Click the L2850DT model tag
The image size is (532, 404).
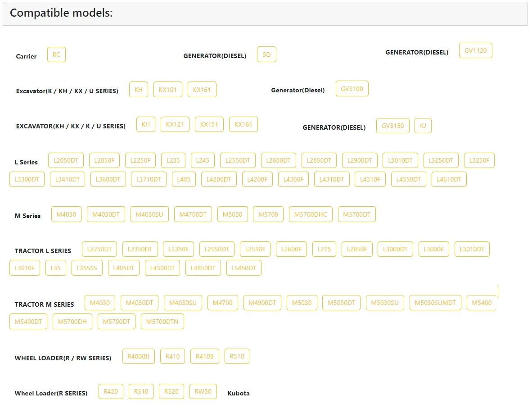pyautogui.click(x=319, y=161)
